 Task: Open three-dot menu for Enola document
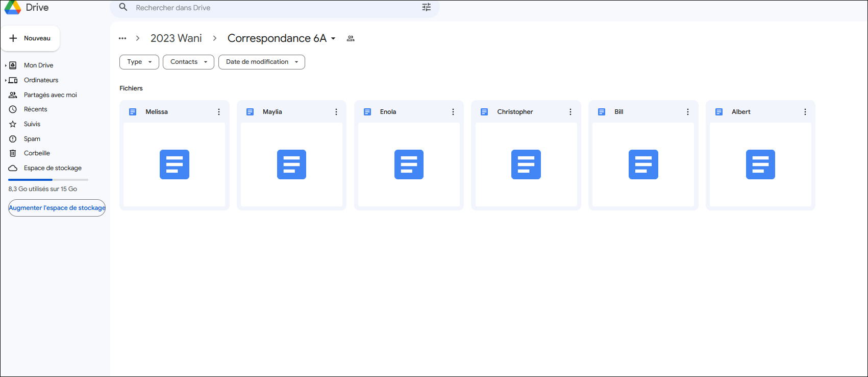453,112
